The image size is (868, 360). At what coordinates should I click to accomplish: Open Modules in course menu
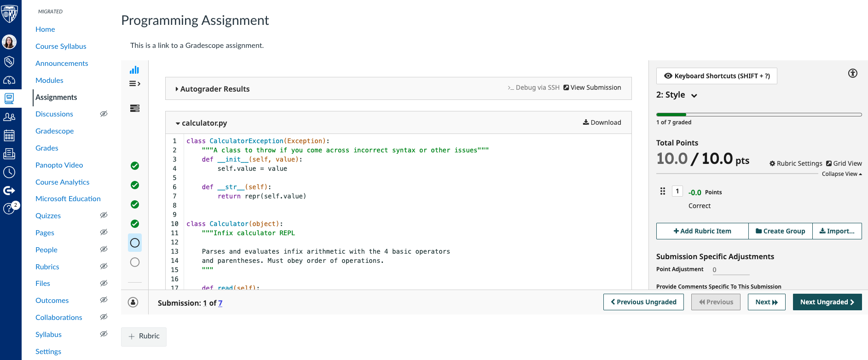(x=49, y=80)
